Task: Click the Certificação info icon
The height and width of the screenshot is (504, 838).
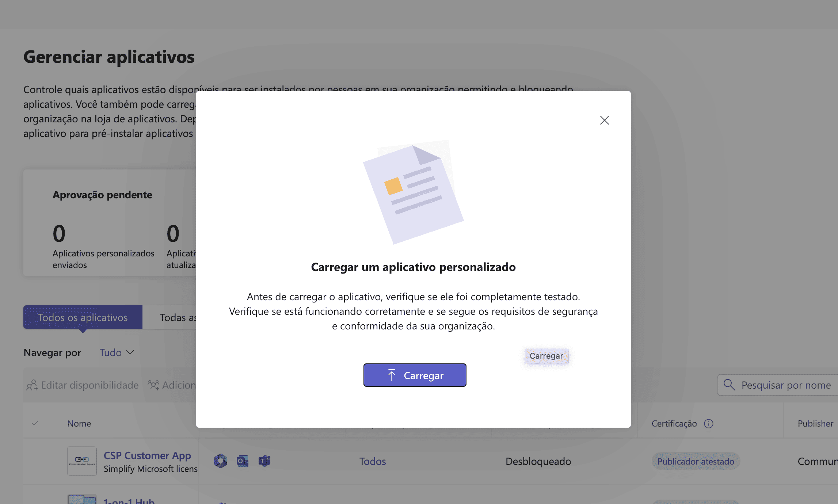Action: point(708,423)
